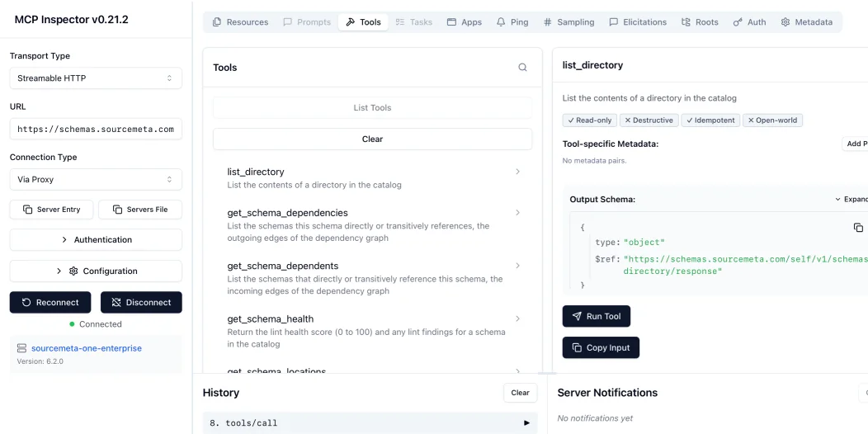Viewport: 868px width, 434px height.
Task: Expand the Authentication section
Action: (96, 240)
